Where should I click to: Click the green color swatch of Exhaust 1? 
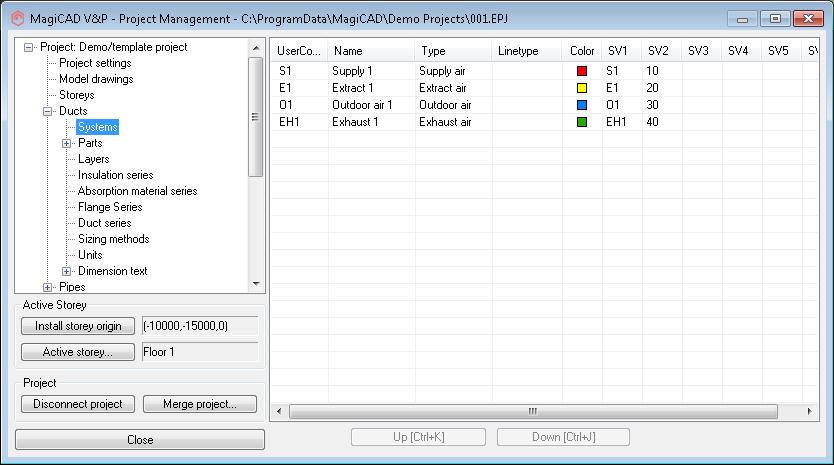coord(582,122)
